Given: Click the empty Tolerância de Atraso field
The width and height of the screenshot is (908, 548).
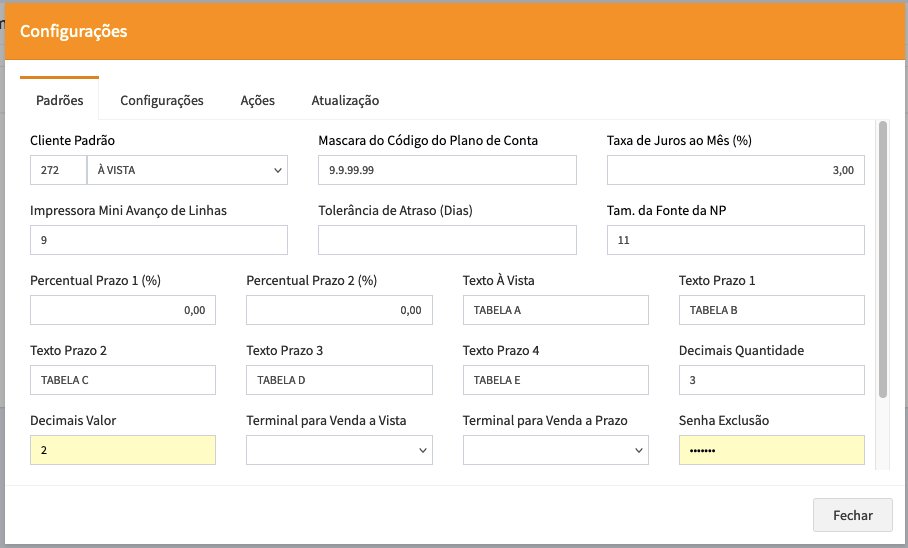Looking at the screenshot, I should pos(447,240).
